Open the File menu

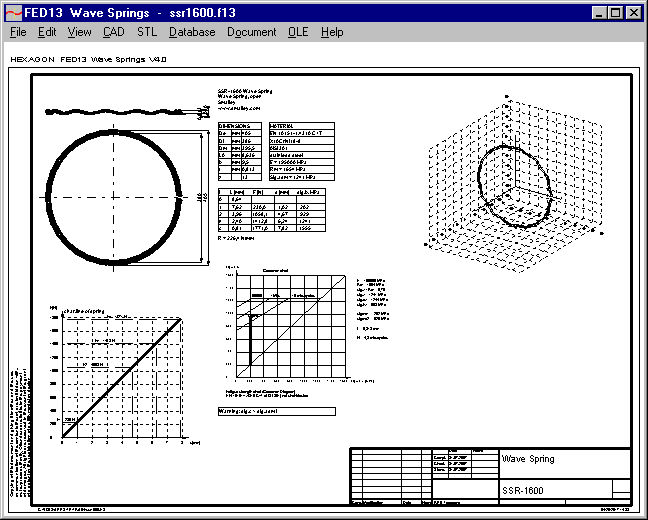click(x=18, y=32)
